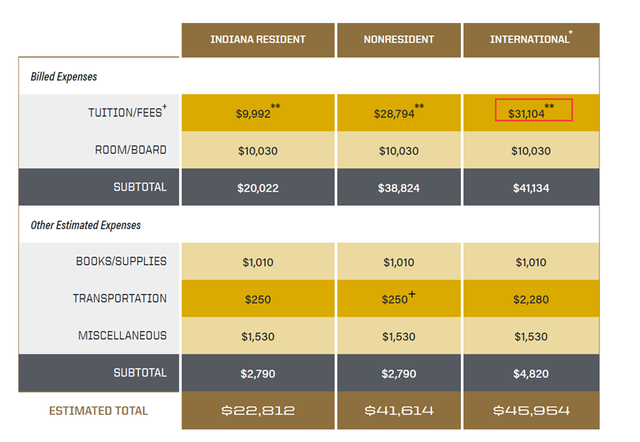Image resolution: width=640 pixels, height=442 pixels.
Task: Click the $9,992 Indiana resident tuition value
Action: pyautogui.click(x=254, y=114)
